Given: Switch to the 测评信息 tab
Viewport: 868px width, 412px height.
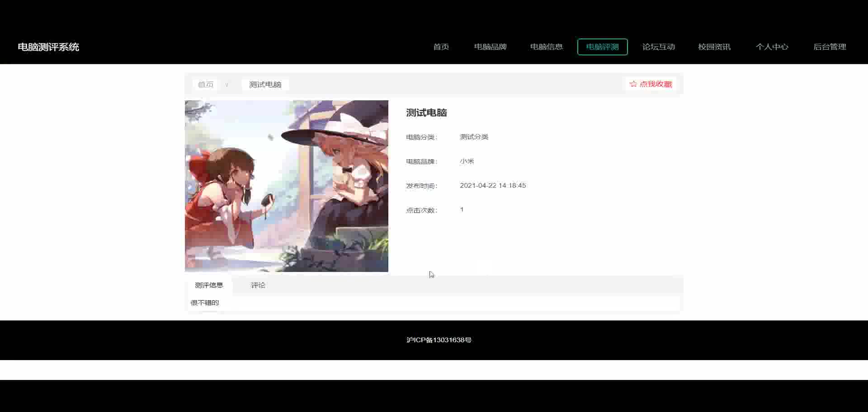Looking at the screenshot, I should coord(209,285).
